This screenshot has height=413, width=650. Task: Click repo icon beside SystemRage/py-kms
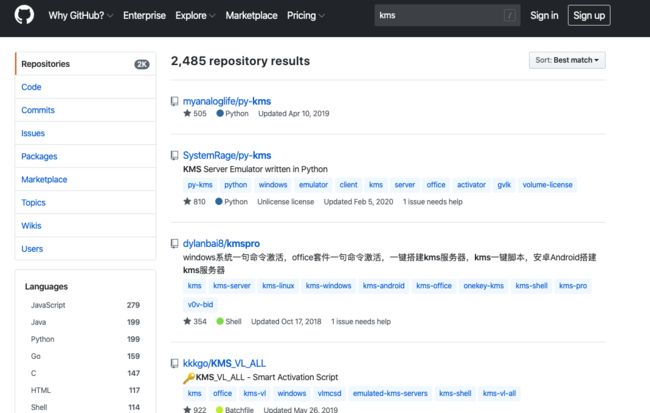[175, 155]
